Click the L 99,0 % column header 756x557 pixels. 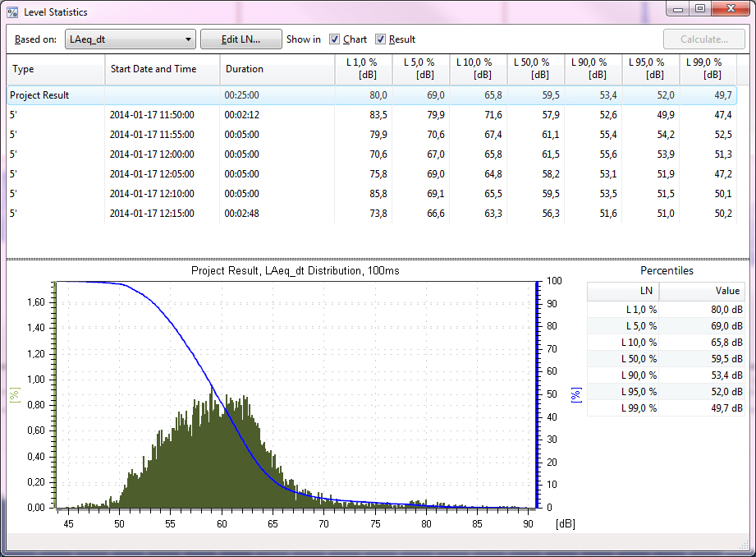pos(708,69)
